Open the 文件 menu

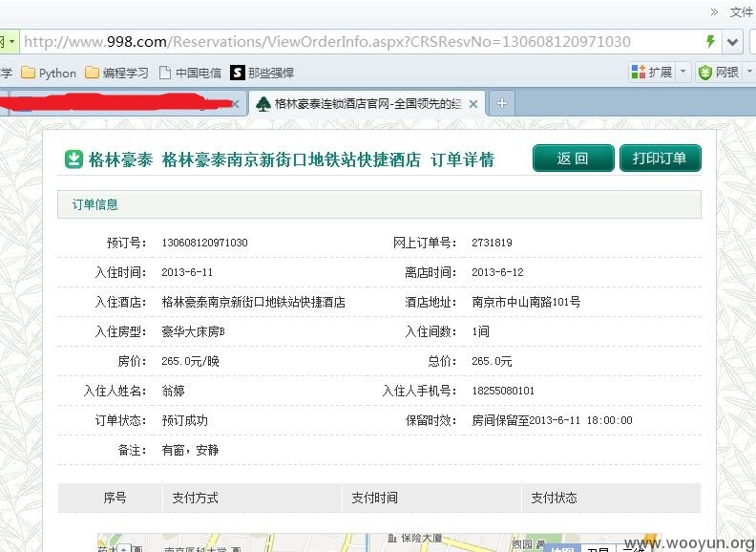742,12
